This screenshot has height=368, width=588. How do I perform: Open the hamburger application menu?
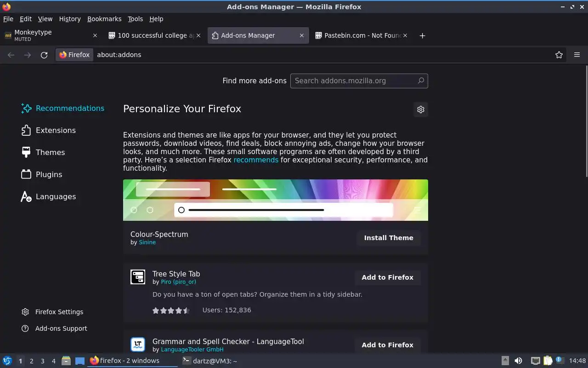577,55
